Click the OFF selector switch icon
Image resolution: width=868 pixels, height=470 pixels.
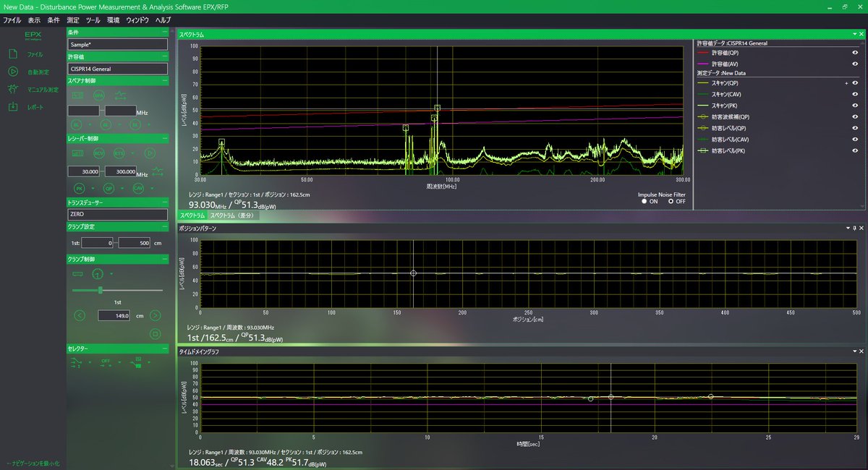[x=106, y=364]
